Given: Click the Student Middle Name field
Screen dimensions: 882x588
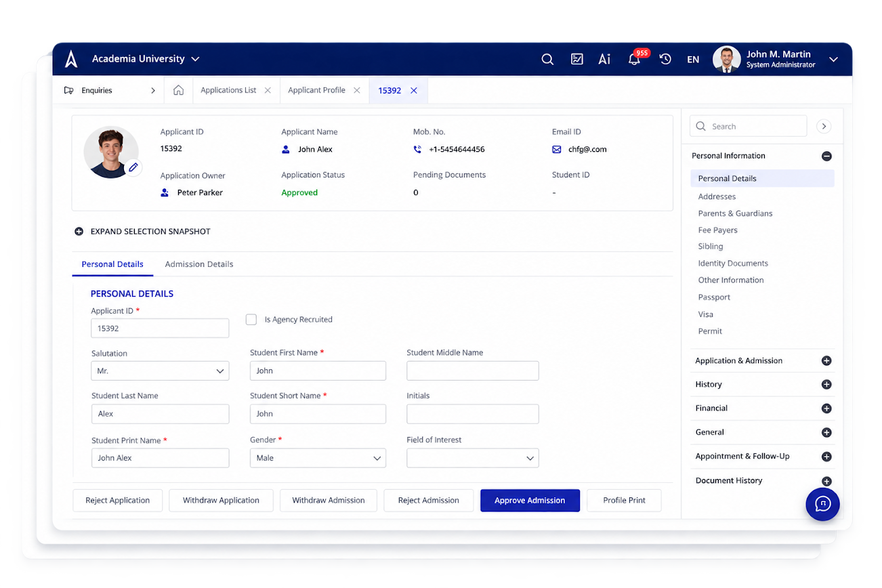Looking at the screenshot, I should tap(473, 371).
